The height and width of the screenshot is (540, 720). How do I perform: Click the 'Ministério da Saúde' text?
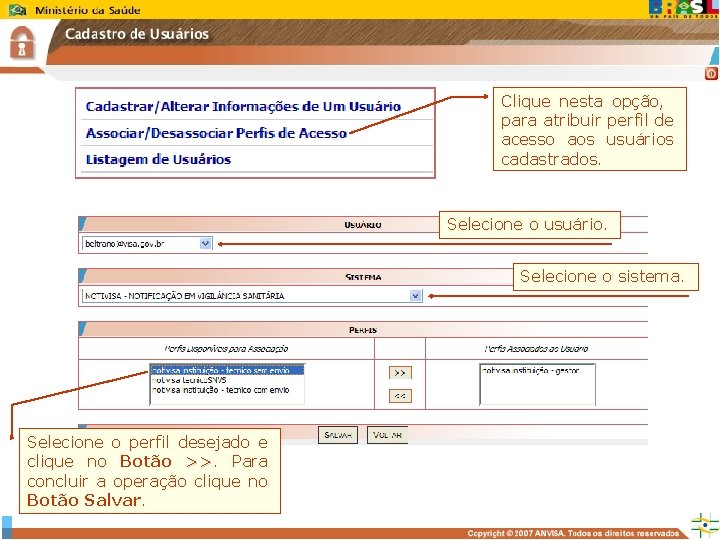[x=87, y=10]
